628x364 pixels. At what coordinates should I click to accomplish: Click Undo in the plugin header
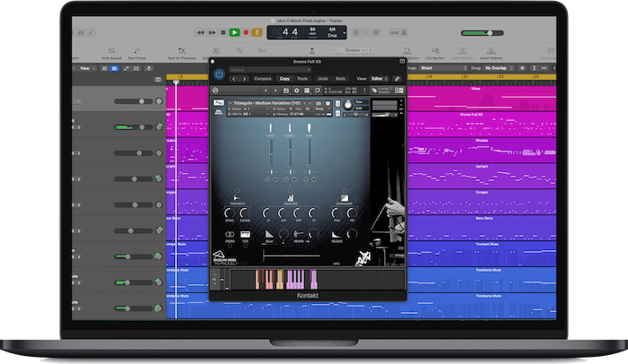coord(323,79)
